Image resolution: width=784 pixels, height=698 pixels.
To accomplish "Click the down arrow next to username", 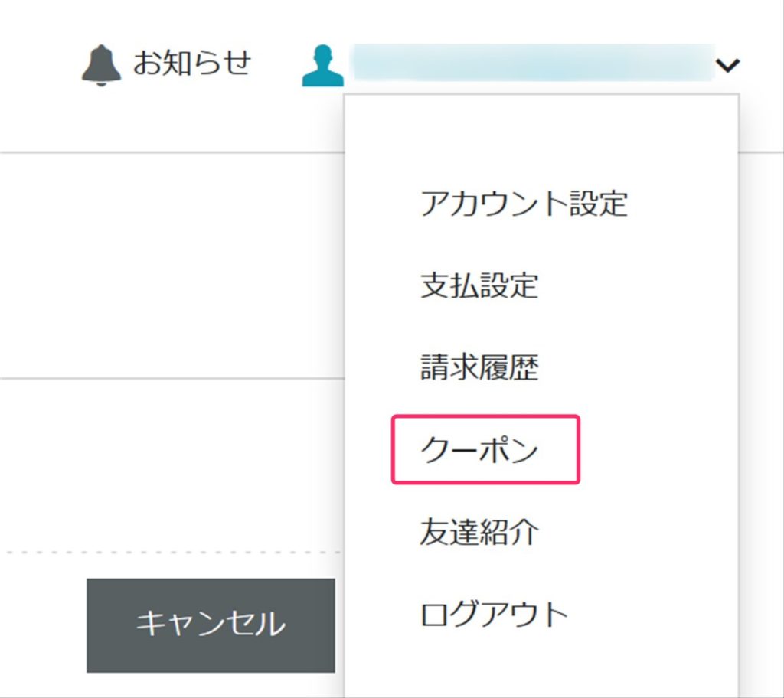I will tap(727, 66).
